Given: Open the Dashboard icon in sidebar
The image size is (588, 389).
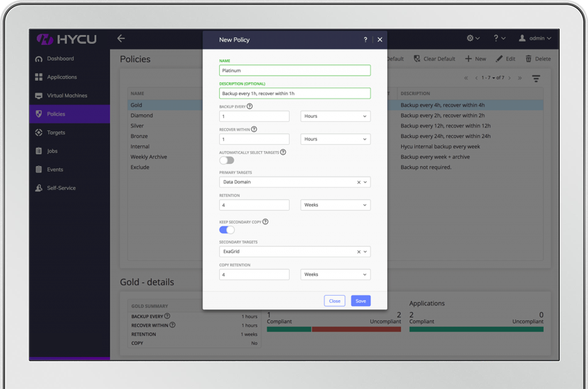Looking at the screenshot, I should point(38,59).
